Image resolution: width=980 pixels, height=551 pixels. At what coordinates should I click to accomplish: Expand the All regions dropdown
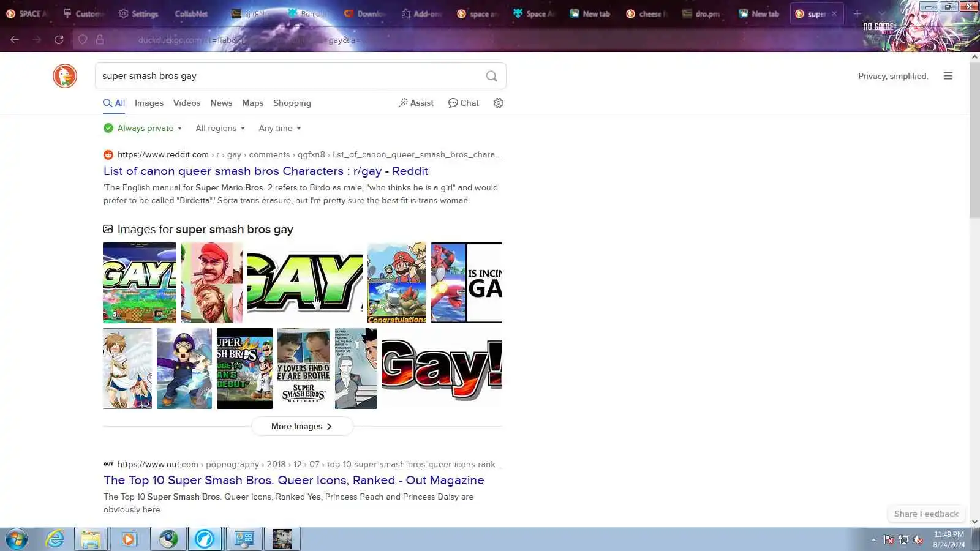click(221, 128)
